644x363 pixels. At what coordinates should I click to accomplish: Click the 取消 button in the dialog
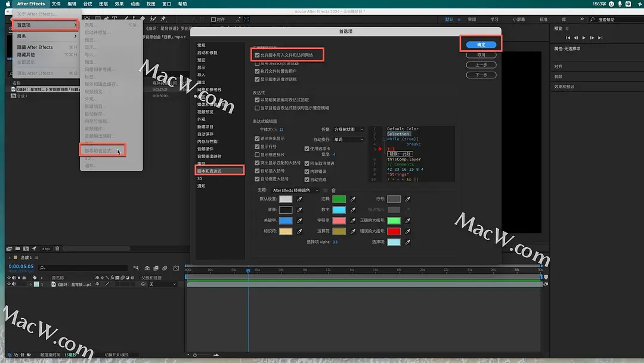click(x=481, y=55)
